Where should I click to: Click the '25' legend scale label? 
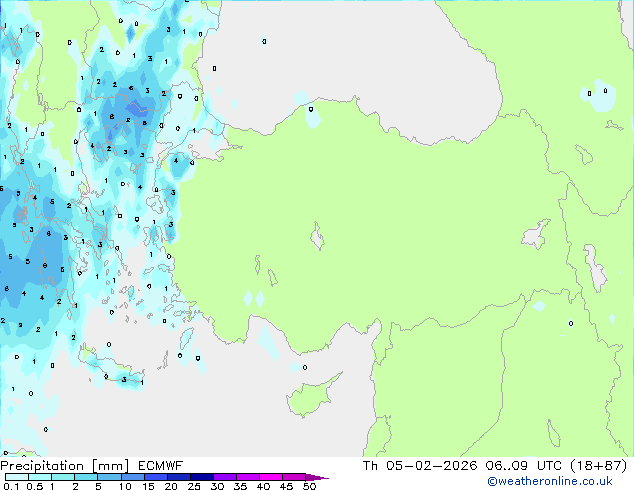(x=194, y=486)
